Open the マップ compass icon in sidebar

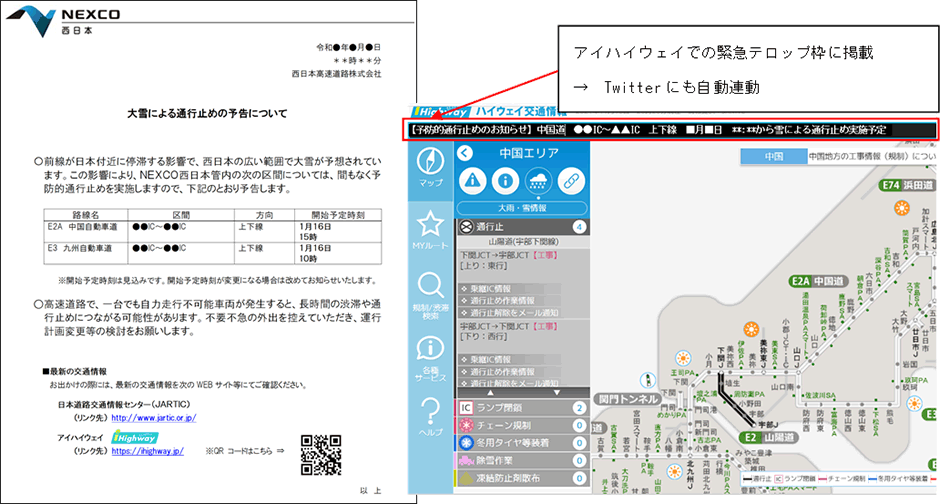(430, 161)
